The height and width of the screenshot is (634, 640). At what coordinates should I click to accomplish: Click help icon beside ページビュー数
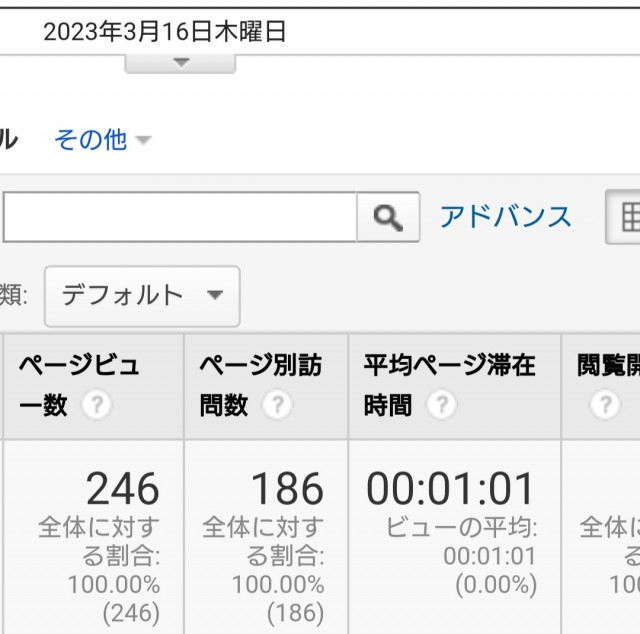coord(96,405)
